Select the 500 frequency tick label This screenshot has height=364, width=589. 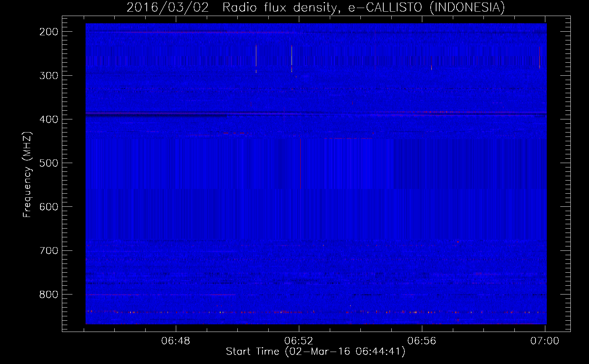point(49,163)
